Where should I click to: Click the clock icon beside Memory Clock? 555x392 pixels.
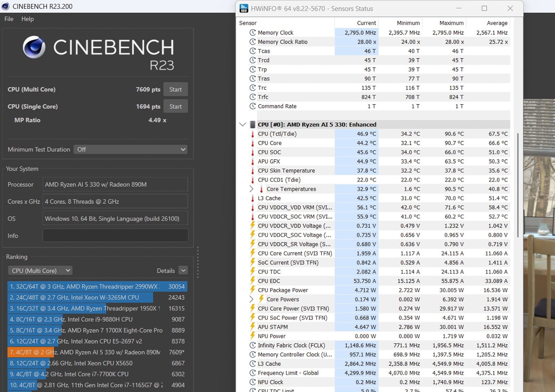click(x=253, y=33)
